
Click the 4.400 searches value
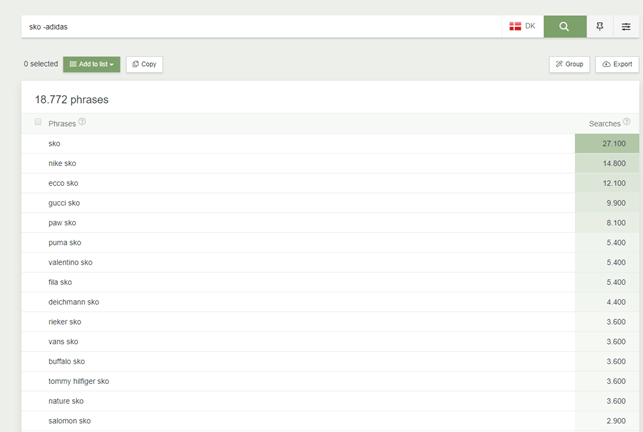click(x=616, y=302)
